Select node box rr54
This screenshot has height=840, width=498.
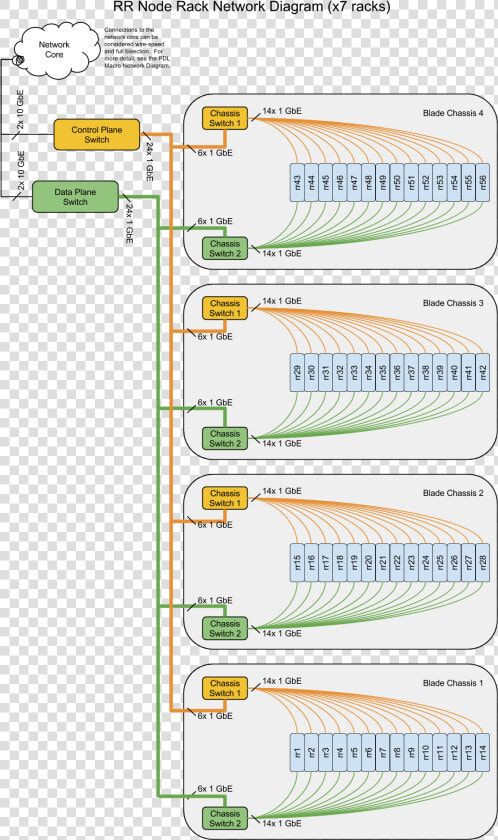(454, 183)
